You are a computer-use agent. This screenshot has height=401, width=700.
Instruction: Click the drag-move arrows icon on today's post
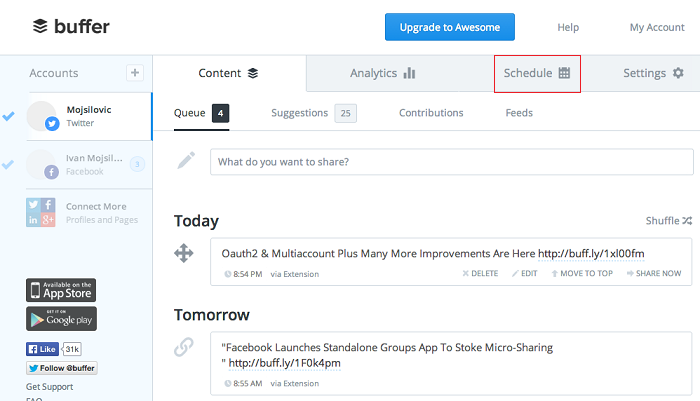point(184,253)
